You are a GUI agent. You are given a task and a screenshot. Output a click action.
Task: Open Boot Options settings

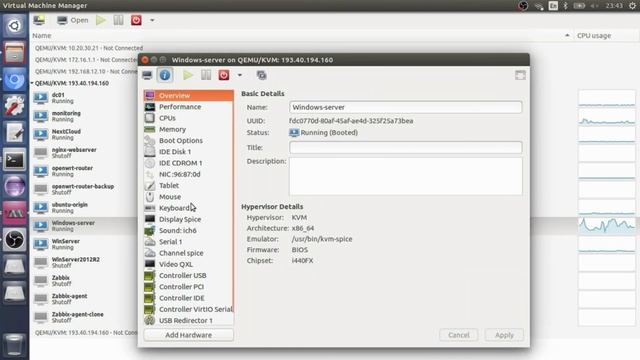(x=189, y=140)
